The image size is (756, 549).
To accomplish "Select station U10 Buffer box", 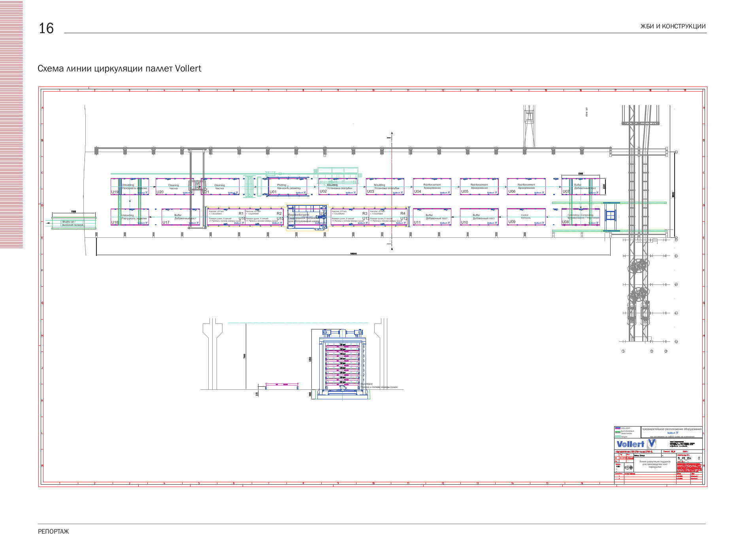I will 479,217.
